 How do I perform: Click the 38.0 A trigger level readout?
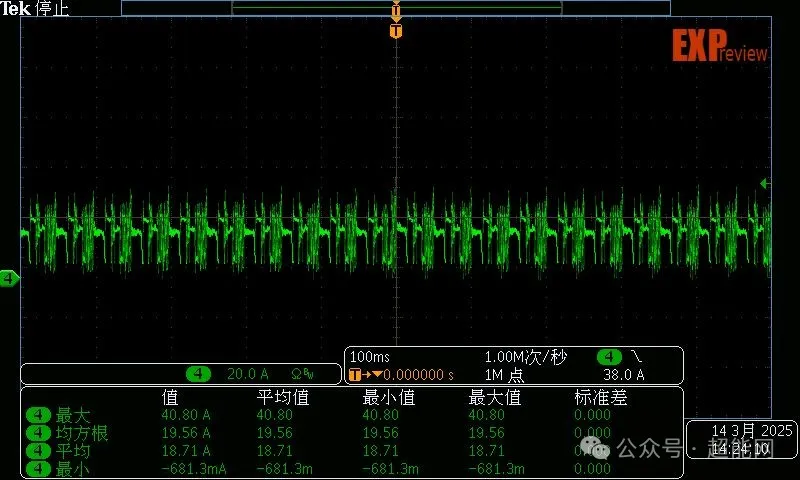tap(623, 375)
